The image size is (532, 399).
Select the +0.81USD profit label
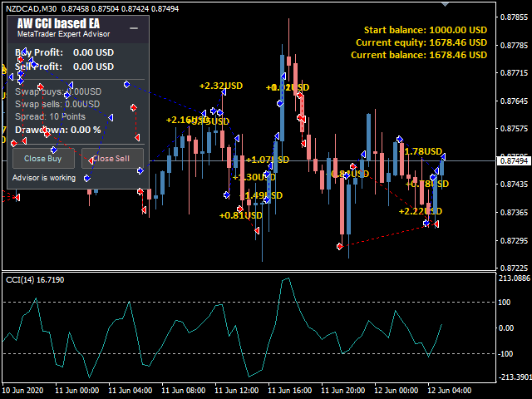(x=240, y=215)
